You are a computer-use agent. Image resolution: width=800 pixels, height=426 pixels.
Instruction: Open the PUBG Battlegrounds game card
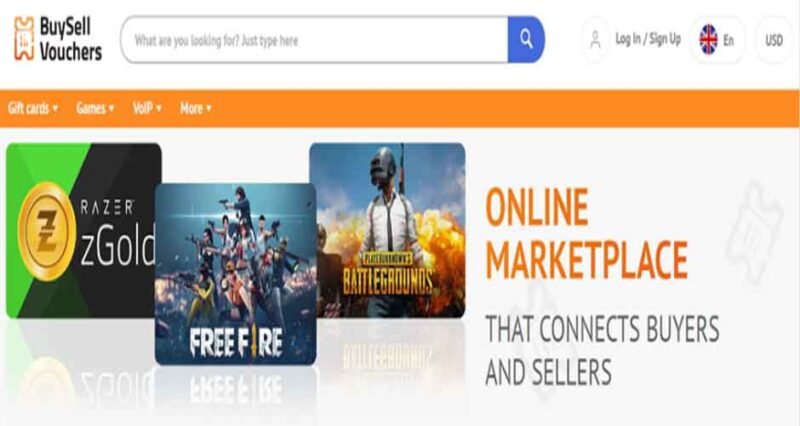click(x=387, y=230)
